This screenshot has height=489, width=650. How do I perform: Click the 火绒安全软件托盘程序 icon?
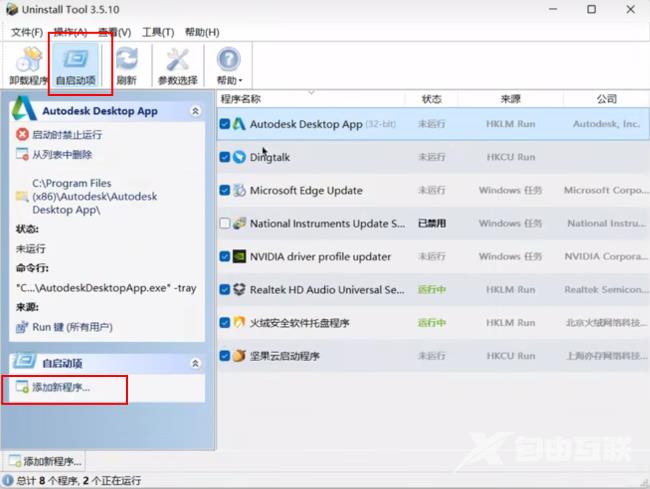click(x=239, y=322)
